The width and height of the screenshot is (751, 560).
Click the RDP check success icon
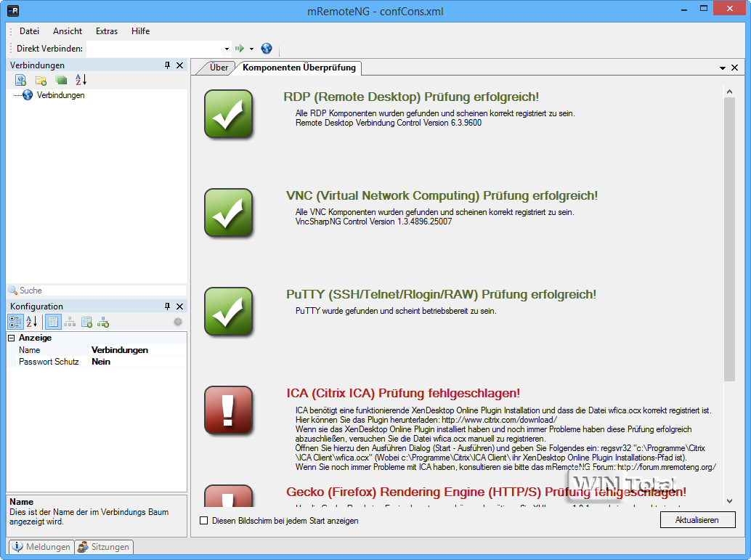(229, 114)
